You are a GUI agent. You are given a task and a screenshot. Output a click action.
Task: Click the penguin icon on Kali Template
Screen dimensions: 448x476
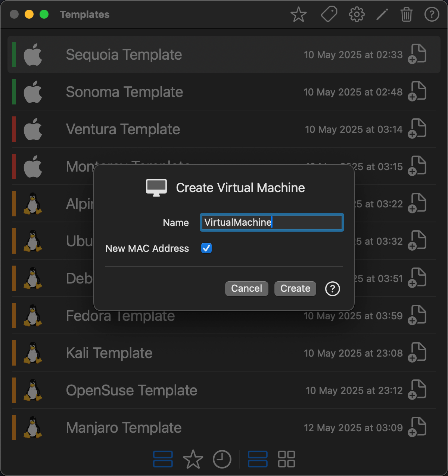[x=33, y=353]
